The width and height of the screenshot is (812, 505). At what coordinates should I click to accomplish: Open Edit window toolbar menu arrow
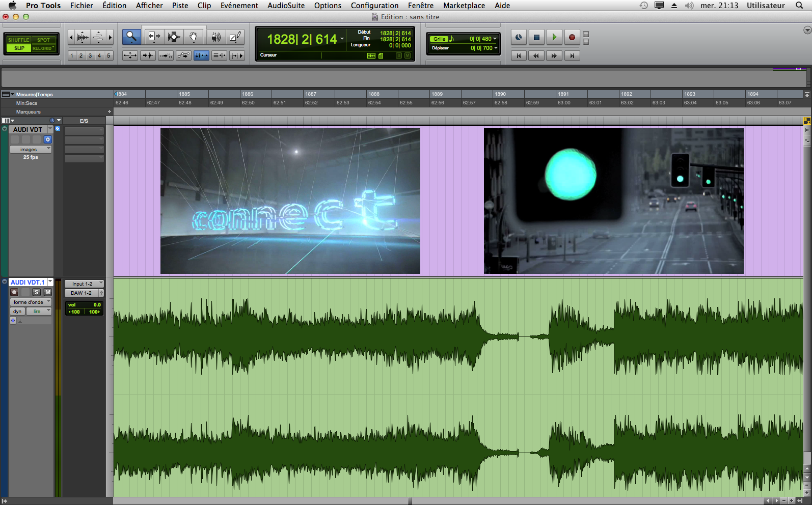807,30
